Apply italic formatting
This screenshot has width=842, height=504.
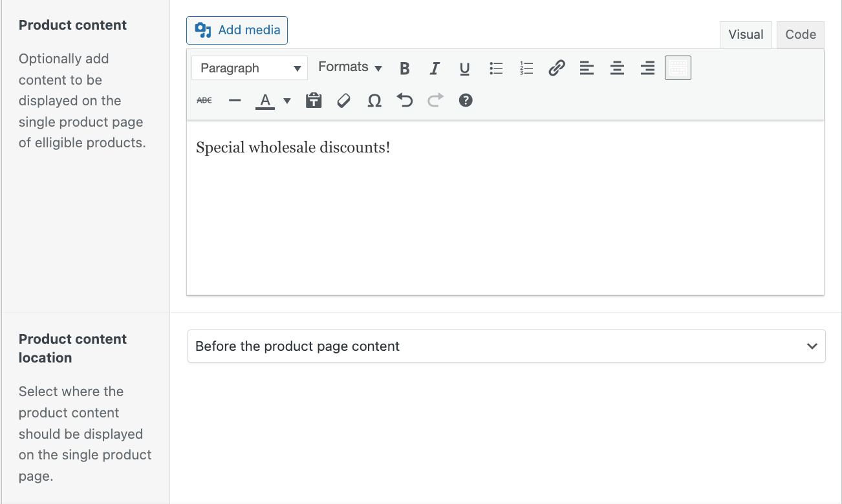pos(435,68)
